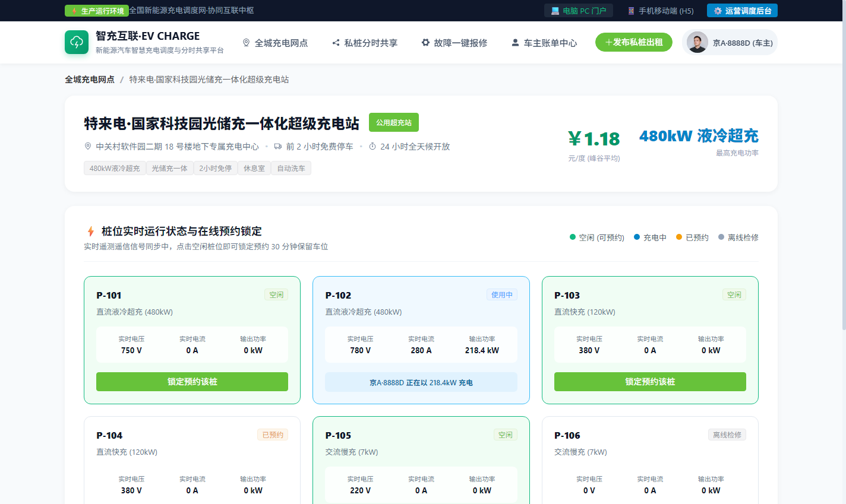Click the 280 A current value on P-102
This screenshot has width=846, height=504.
pos(421,350)
